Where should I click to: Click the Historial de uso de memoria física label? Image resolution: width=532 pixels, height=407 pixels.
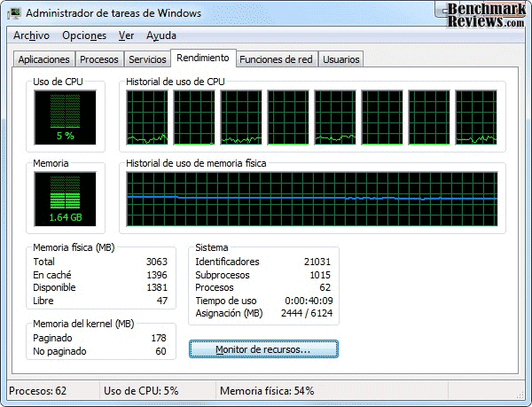tap(196, 163)
